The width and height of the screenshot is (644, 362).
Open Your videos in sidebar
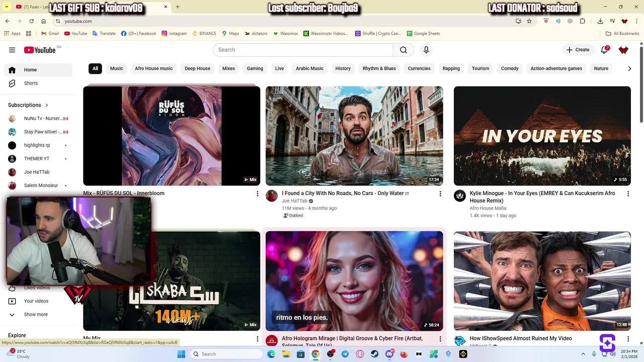(x=38, y=301)
